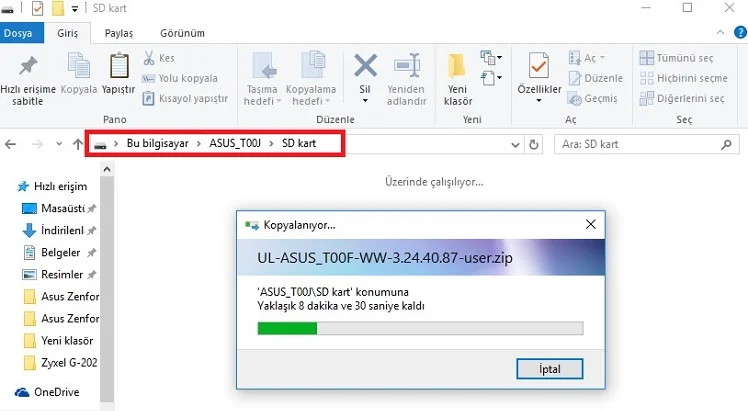Open address bar history dropdown
The image size is (748, 411).
click(515, 144)
